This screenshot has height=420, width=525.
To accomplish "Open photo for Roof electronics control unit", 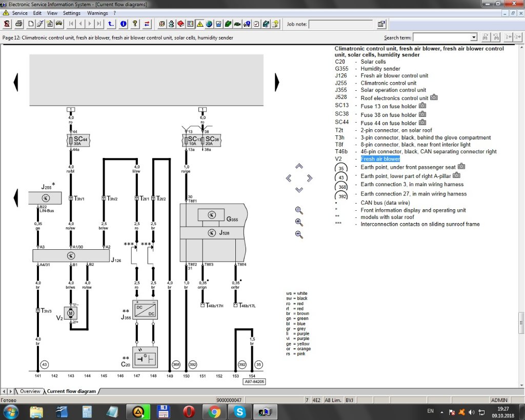I will coord(434,97).
